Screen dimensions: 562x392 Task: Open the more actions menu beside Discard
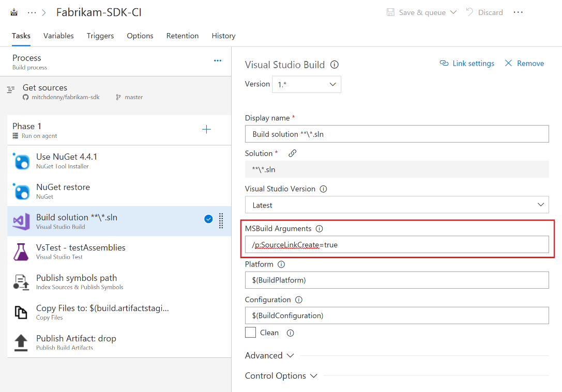tap(518, 12)
